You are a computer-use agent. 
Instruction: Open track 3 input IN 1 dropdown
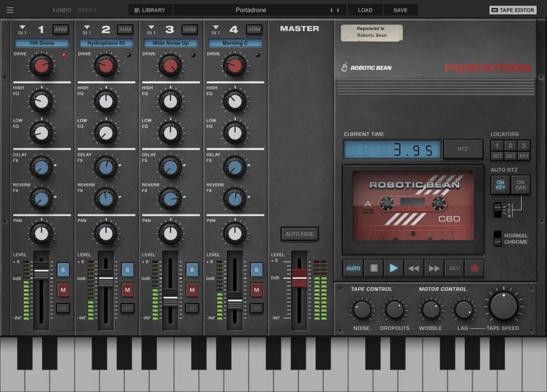click(151, 30)
